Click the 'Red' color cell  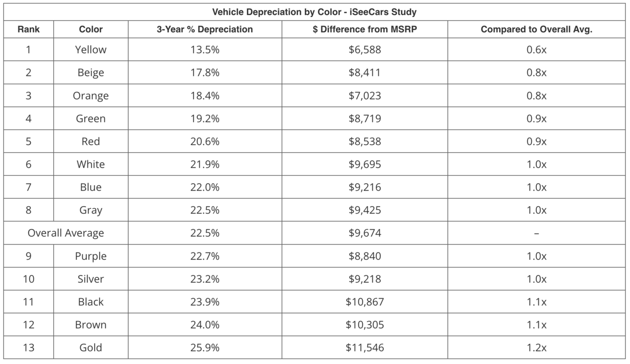click(x=91, y=141)
